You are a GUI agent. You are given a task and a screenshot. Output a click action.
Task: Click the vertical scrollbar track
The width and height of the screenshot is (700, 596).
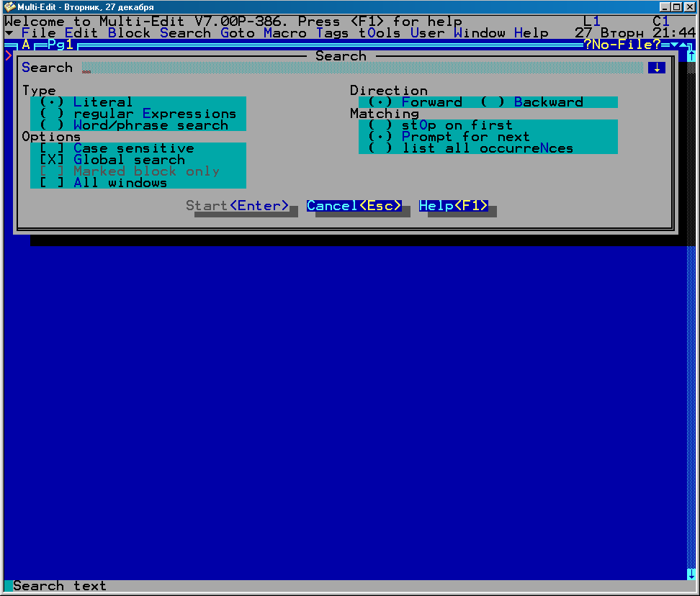click(x=691, y=315)
